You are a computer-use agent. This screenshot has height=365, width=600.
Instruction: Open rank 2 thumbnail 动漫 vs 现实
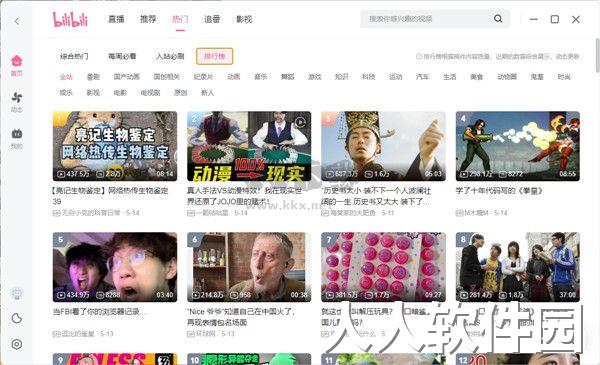pyautogui.click(x=249, y=146)
